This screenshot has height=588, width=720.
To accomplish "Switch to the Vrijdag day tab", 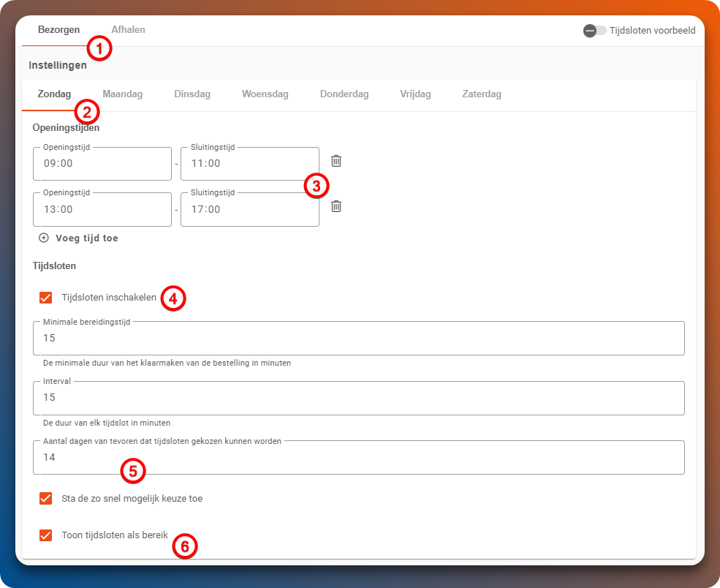I will 415,94.
